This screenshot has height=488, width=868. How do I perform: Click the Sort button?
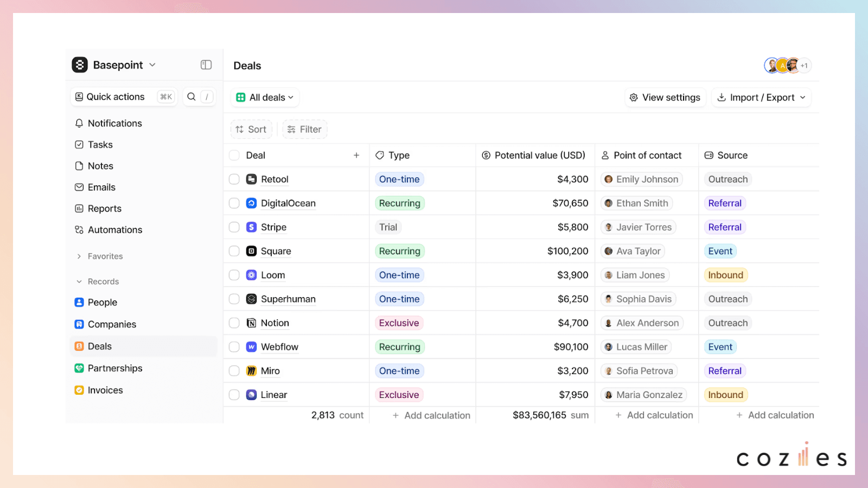[x=251, y=130]
